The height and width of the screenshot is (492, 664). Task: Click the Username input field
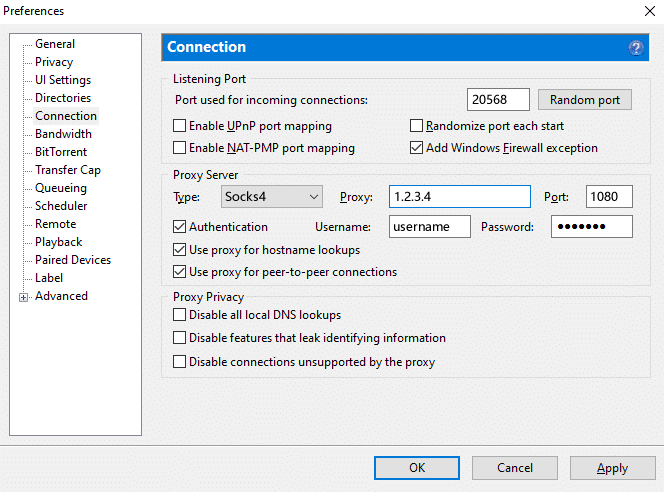pos(429,227)
